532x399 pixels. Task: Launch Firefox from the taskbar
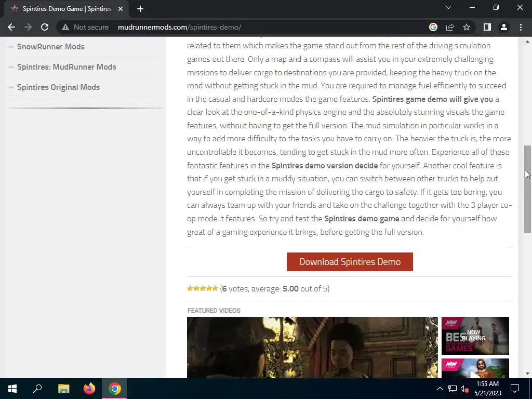coord(89,389)
